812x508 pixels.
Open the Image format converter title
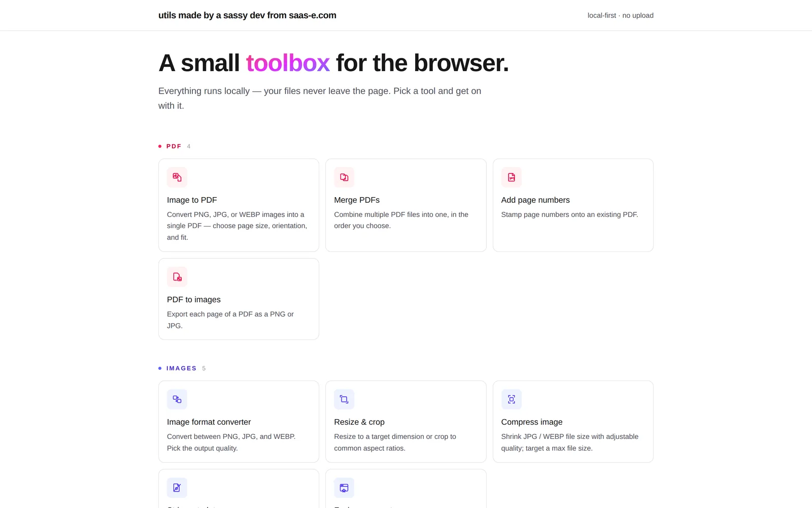pyautogui.click(x=209, y=422)
